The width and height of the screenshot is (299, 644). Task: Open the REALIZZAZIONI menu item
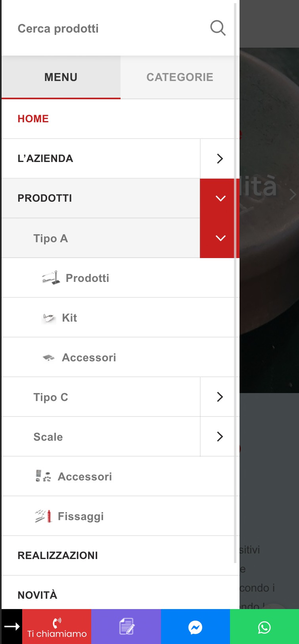click(58, 555)
